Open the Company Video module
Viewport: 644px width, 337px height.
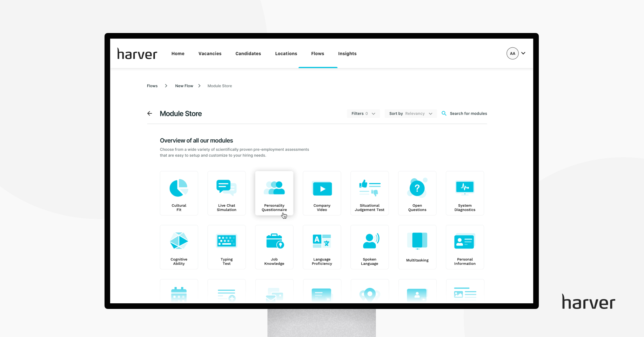pos(322,193)
